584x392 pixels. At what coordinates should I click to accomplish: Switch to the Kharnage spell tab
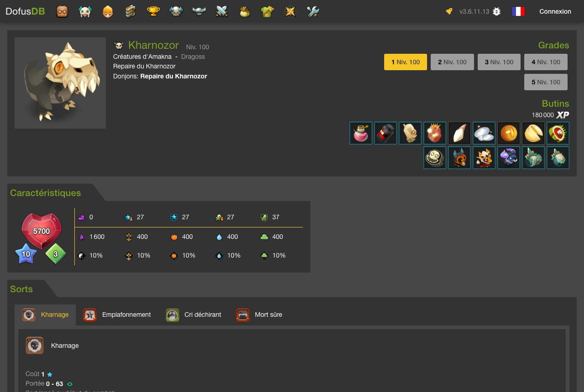point(45,315)
